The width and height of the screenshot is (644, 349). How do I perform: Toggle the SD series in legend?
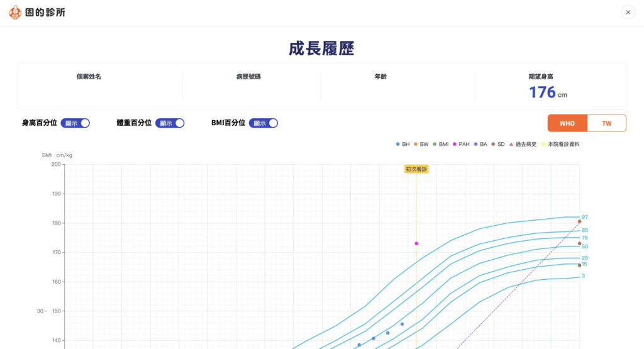[498, 144]
